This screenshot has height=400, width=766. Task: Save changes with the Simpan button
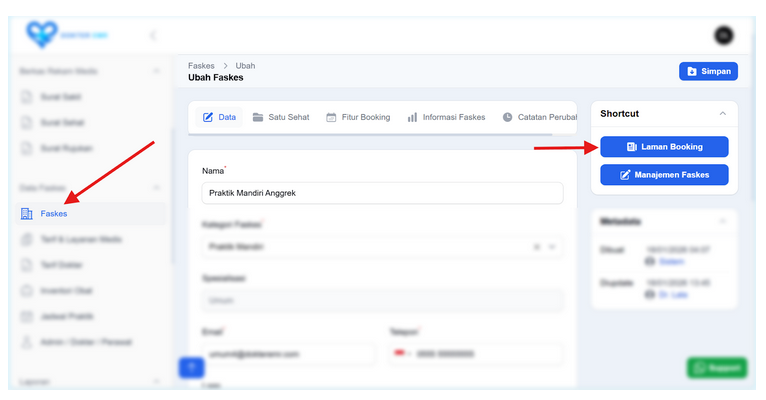coord(708,71)
